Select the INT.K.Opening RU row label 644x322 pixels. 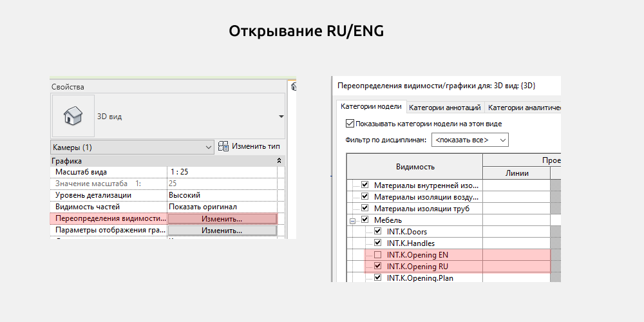tap(417, 267)
